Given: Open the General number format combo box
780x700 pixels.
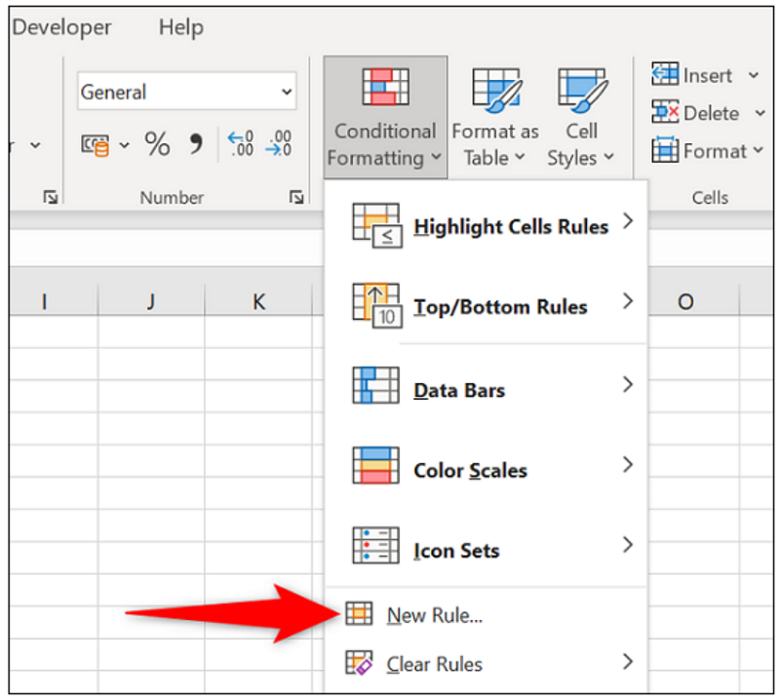Looking at the screenshot, I should pyautogui.click(x=186, y=92).
